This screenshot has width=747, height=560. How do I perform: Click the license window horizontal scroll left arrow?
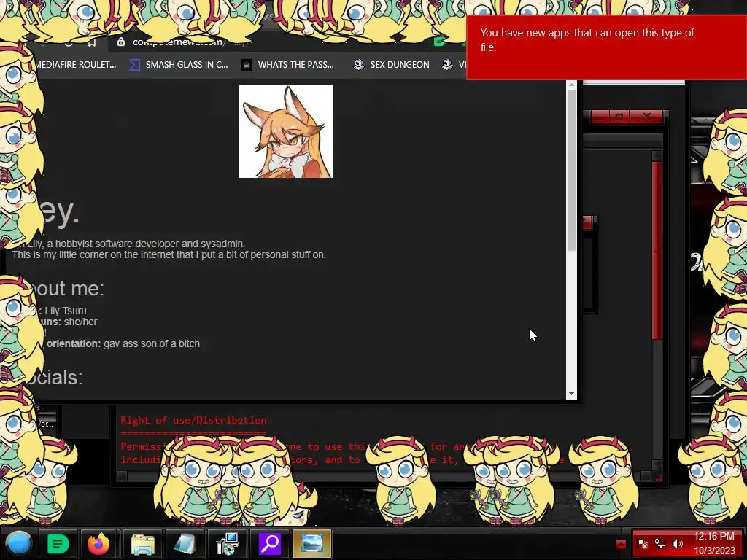point(122,475)
